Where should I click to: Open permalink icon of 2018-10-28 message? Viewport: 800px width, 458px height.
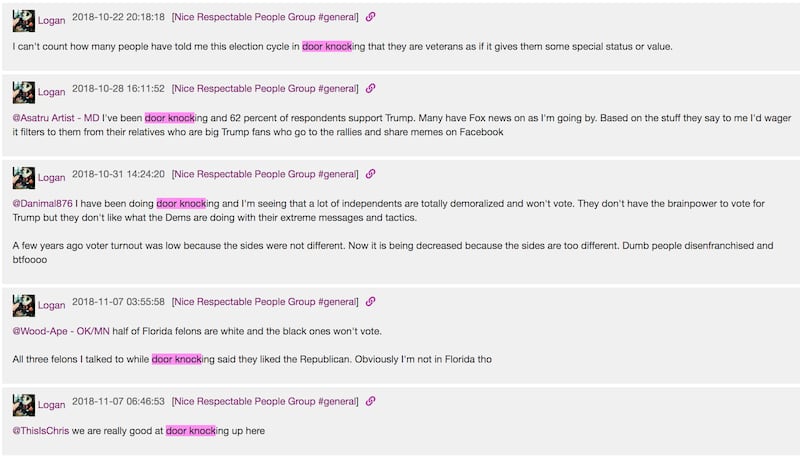(370, 88)
